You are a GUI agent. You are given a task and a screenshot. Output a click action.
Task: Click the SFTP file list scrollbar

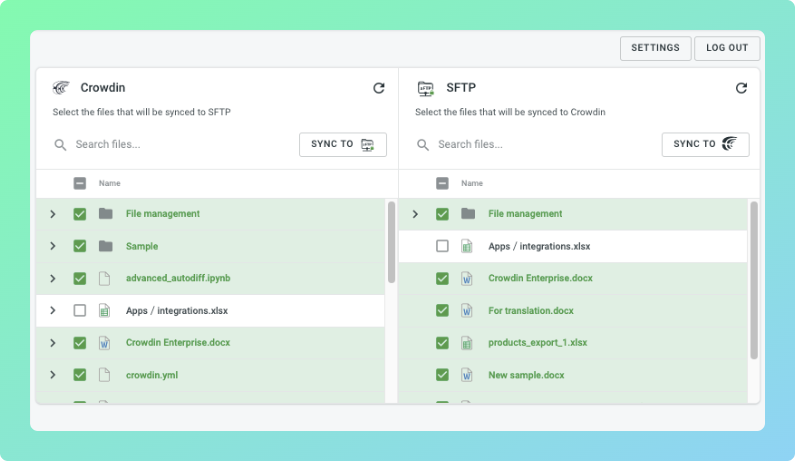point(754,280)
